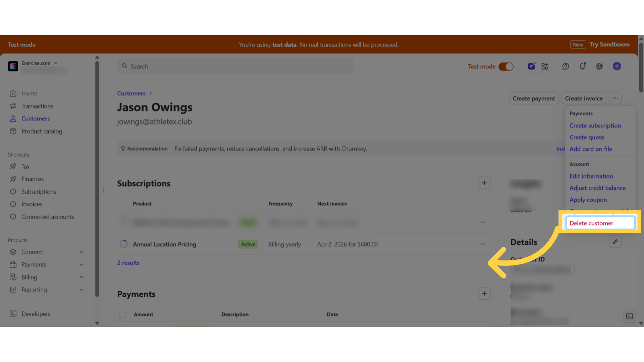644x362 pixels.
Task: Add a payment with plus icon
Action: pos(484,294)
